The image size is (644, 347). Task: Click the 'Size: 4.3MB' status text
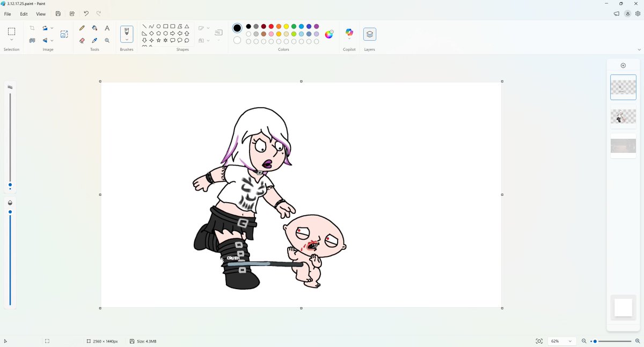[x=147, y=341]
